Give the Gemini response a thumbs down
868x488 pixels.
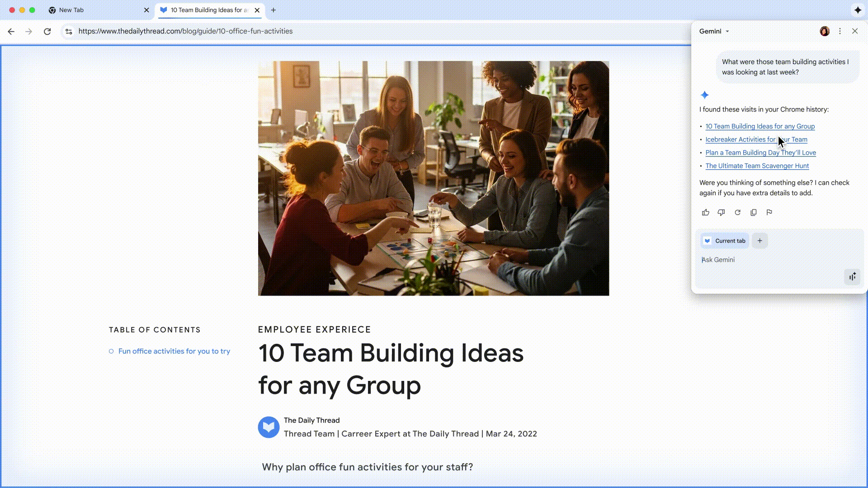[721, 212]
